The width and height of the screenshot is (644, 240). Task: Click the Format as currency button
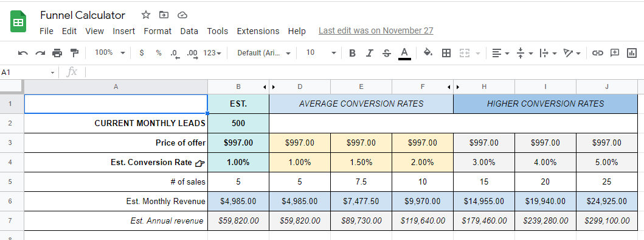click(x=142, y=53)
